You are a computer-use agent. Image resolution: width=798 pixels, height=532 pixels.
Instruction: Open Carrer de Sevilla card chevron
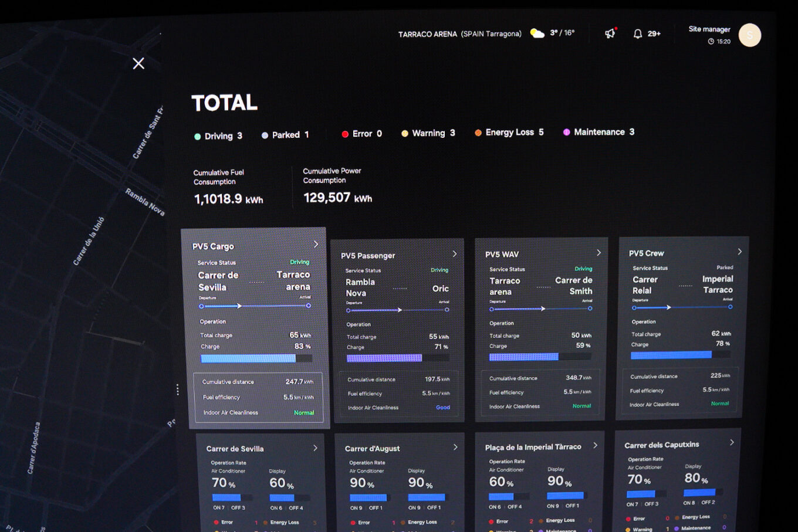coord(315,448)
